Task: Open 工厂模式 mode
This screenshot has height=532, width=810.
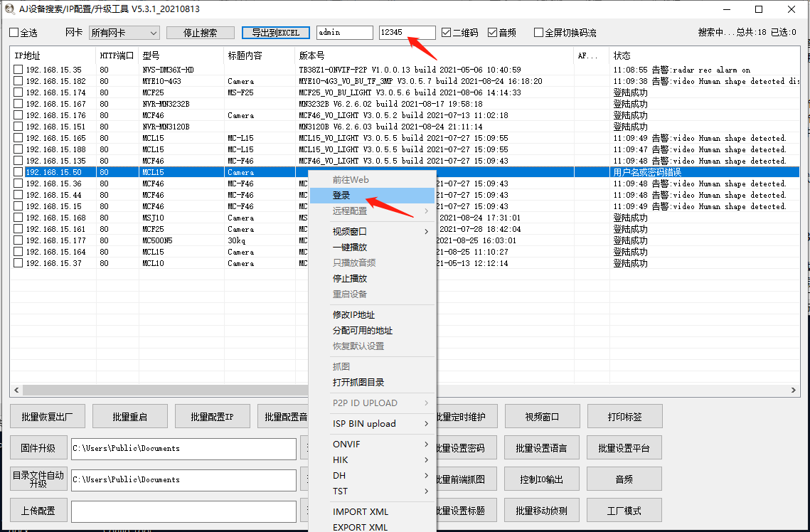Action: pyautogui.click(x=624, y=510)
